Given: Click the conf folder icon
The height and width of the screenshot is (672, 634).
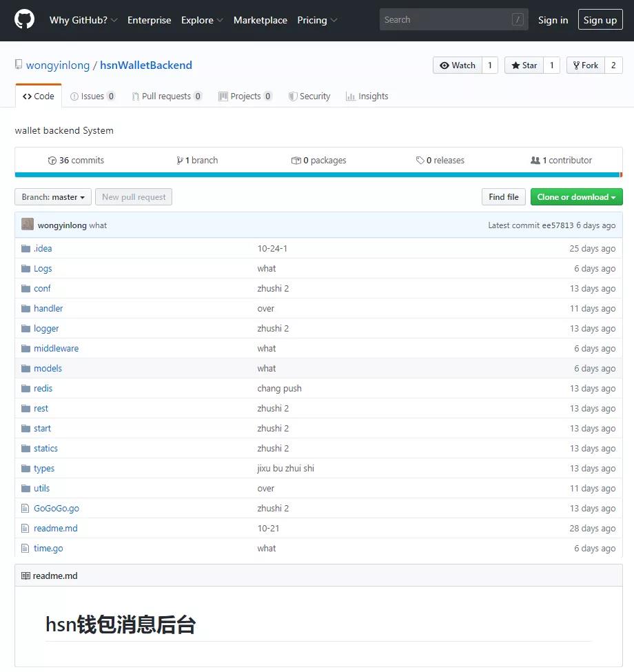Looking at the screenshot, I should 25,288.
